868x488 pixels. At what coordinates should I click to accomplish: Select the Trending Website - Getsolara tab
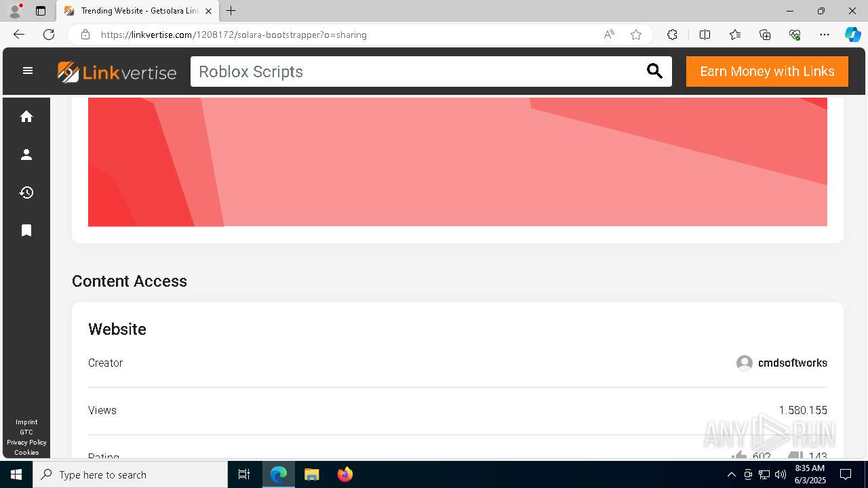point(137,11)
